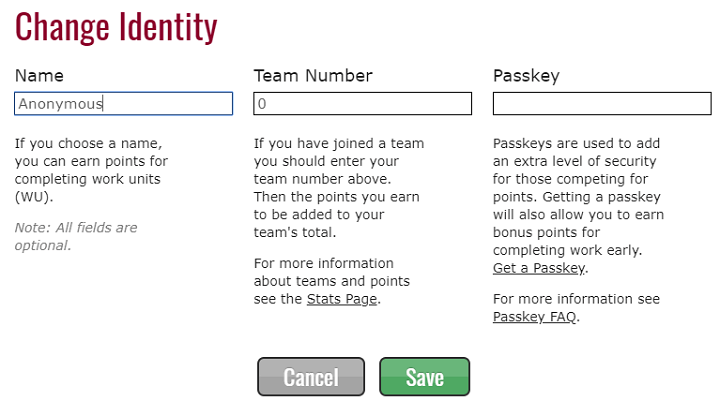The width and height of the screenshot is (720, 401).
Task: Follow the Get a Passkey link
Action: pos(539,268)
